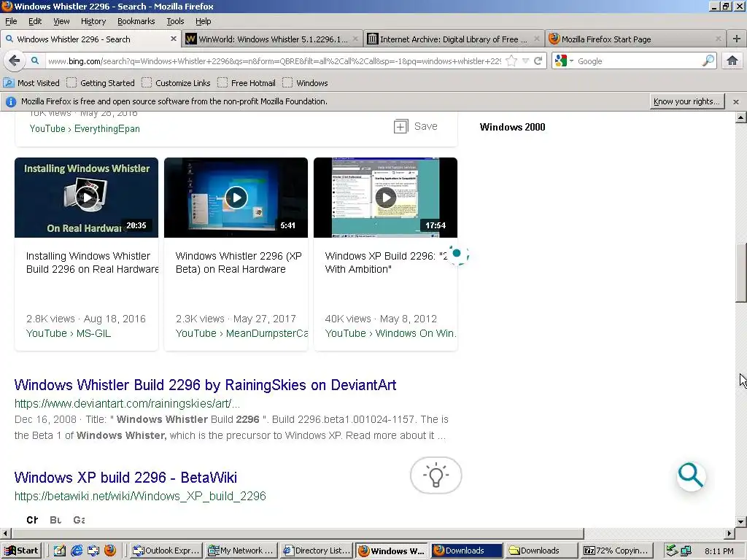Close the WinWorld tab
This screenshot has width=747, height=560.
click(355, 39)
